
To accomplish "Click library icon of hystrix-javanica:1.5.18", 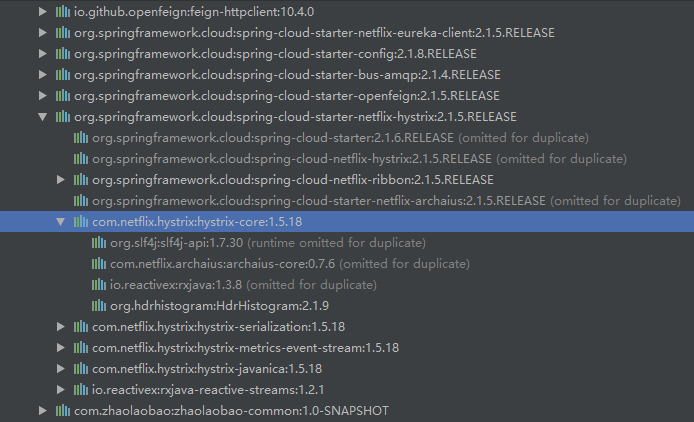I will [82, 369].
